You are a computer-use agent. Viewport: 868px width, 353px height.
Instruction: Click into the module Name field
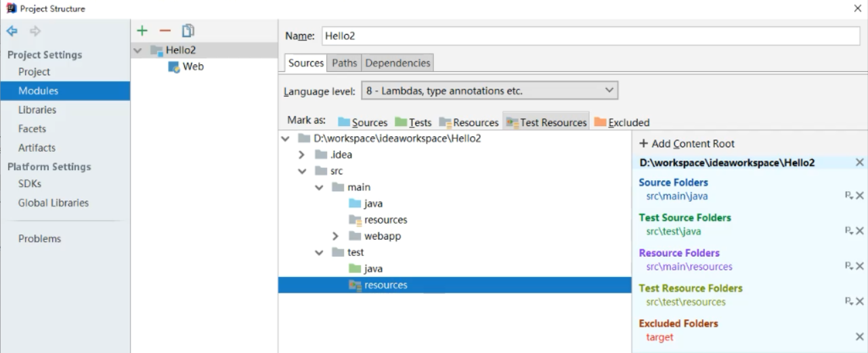click(590, 36)
